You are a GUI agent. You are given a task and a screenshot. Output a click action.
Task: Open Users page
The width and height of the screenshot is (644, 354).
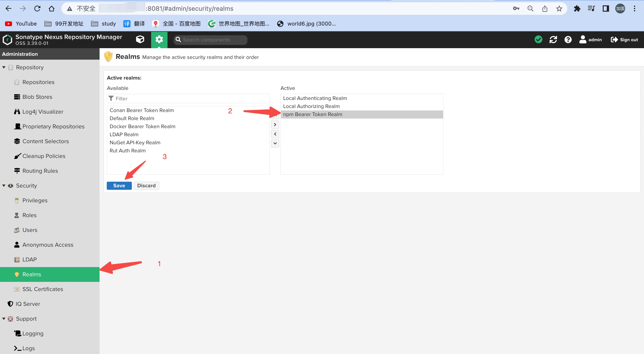click(50, 230)
